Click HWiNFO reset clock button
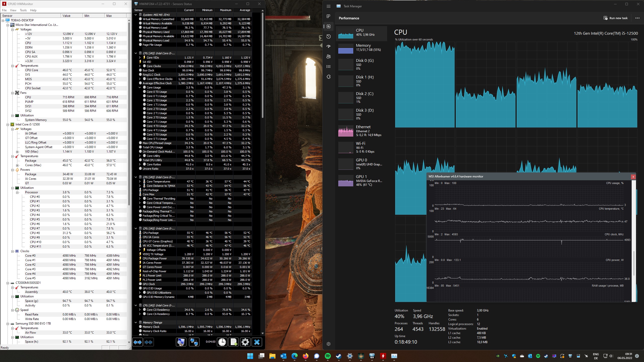 pos(222,342)
